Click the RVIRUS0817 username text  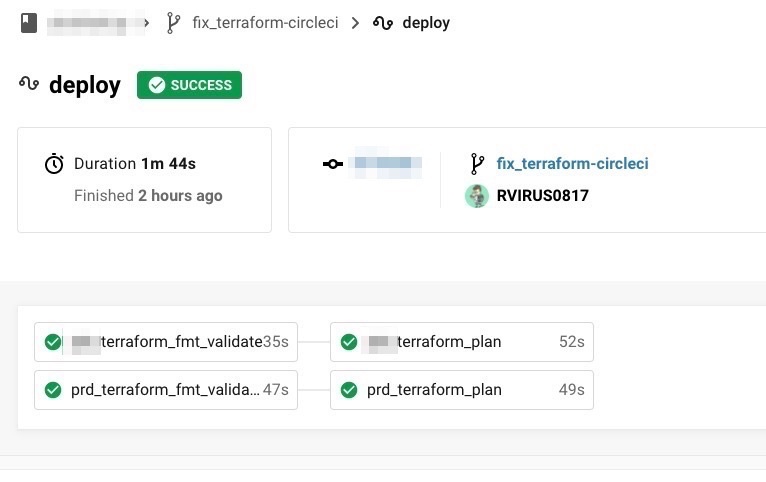542,196
